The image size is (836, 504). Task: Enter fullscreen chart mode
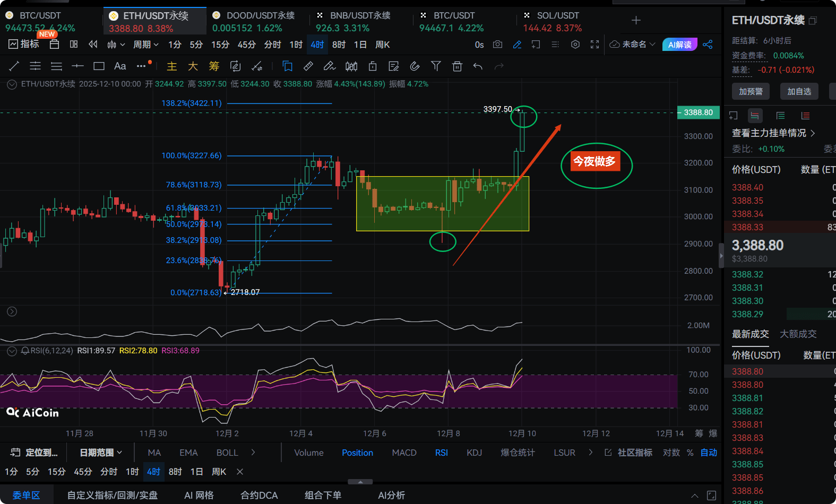(x=594, y=45)
